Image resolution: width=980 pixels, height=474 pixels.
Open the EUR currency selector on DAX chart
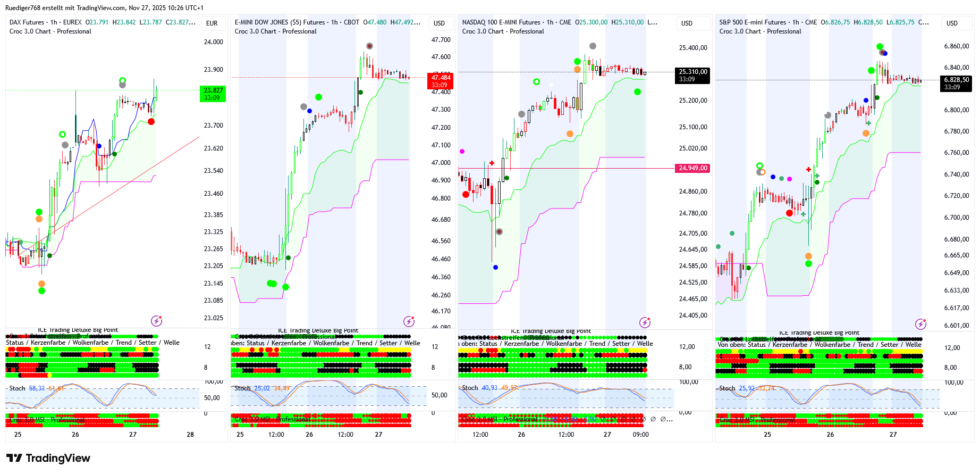212,23
